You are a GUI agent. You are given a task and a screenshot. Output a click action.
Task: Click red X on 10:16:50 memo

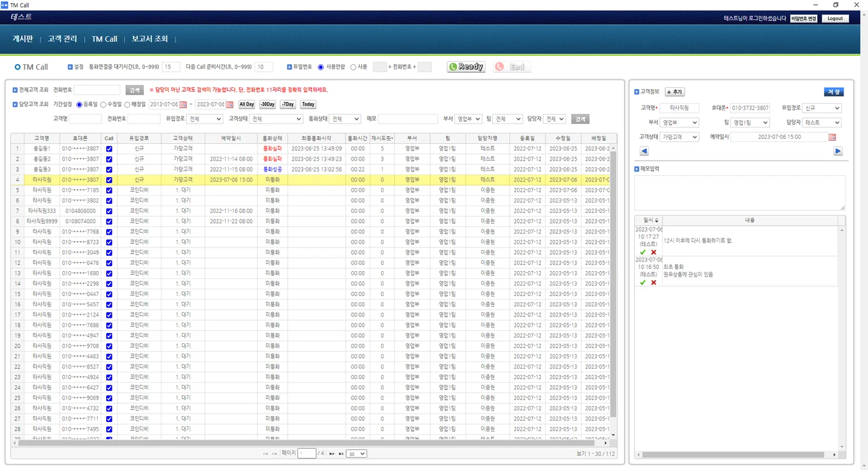click(654, 282)
